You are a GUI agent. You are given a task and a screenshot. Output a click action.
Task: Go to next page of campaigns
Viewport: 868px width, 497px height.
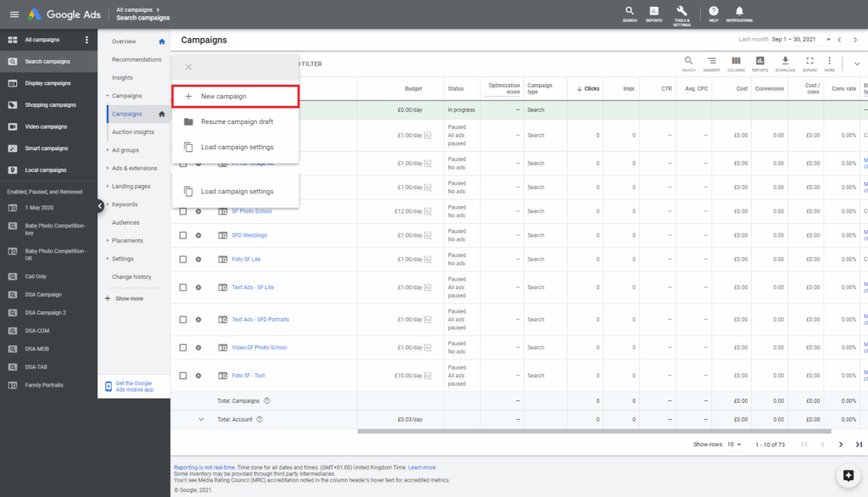[840, 444]
